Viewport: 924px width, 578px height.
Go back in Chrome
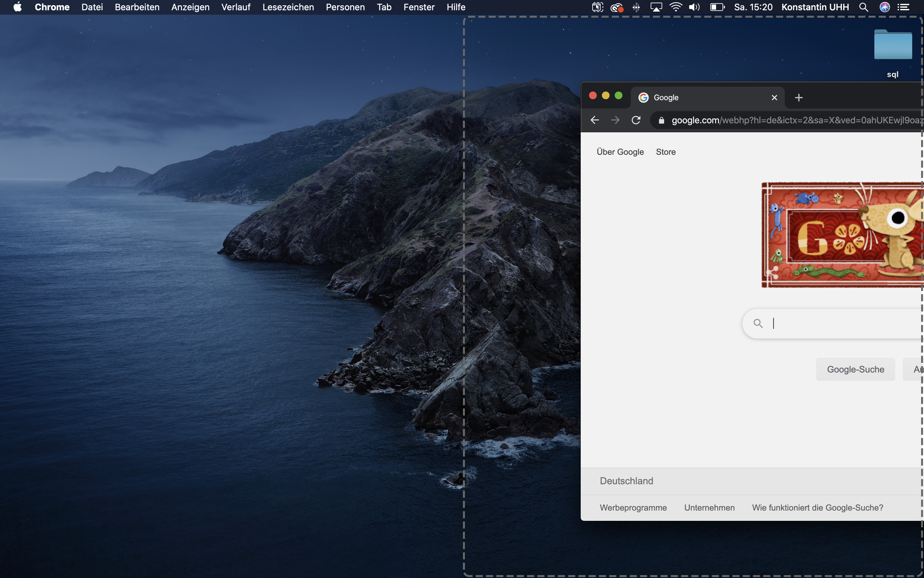pyautogui.click(x=595, y=120)
